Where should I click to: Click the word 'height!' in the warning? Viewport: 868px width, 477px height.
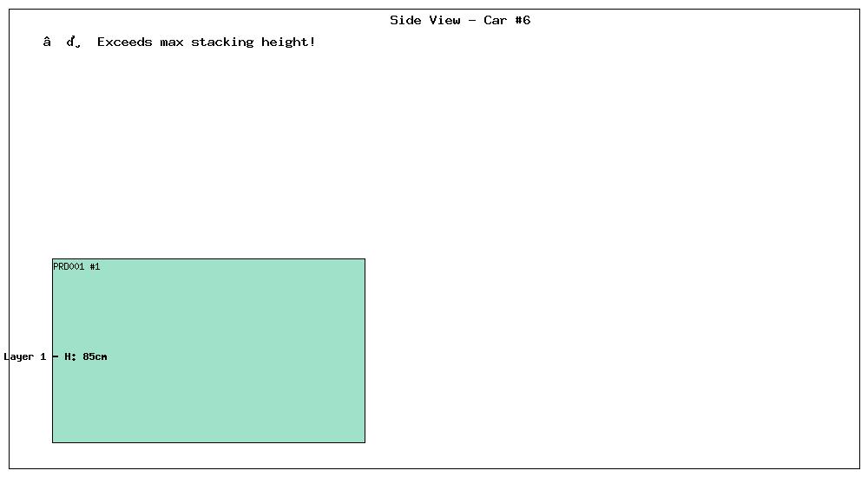click(288, 42)
